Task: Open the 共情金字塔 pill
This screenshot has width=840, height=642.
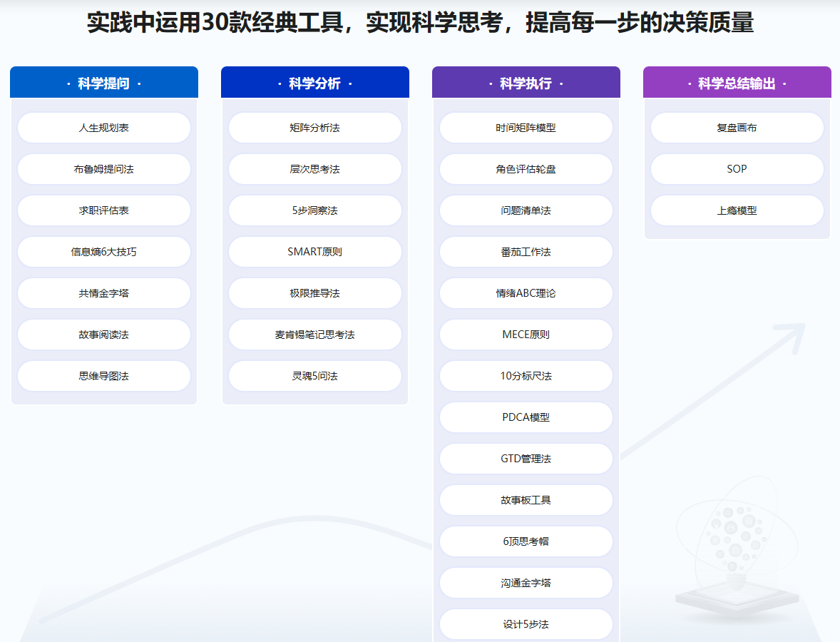Action: [104, 293]
